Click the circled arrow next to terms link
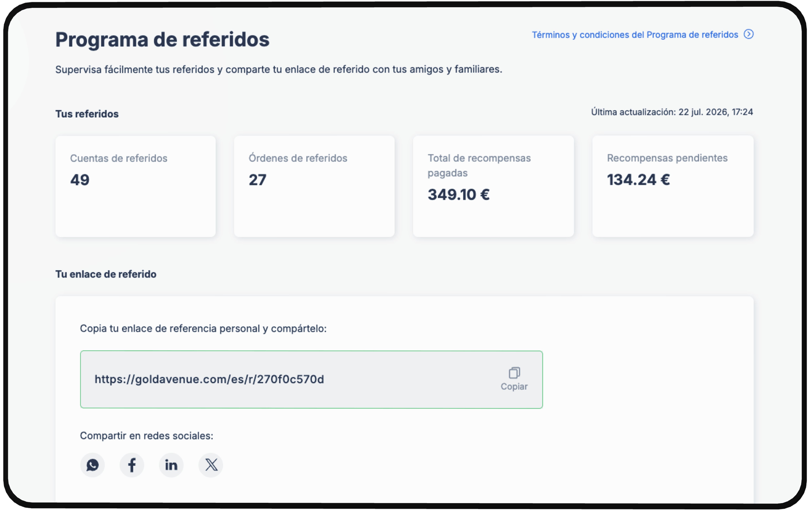 pos(749,34)
